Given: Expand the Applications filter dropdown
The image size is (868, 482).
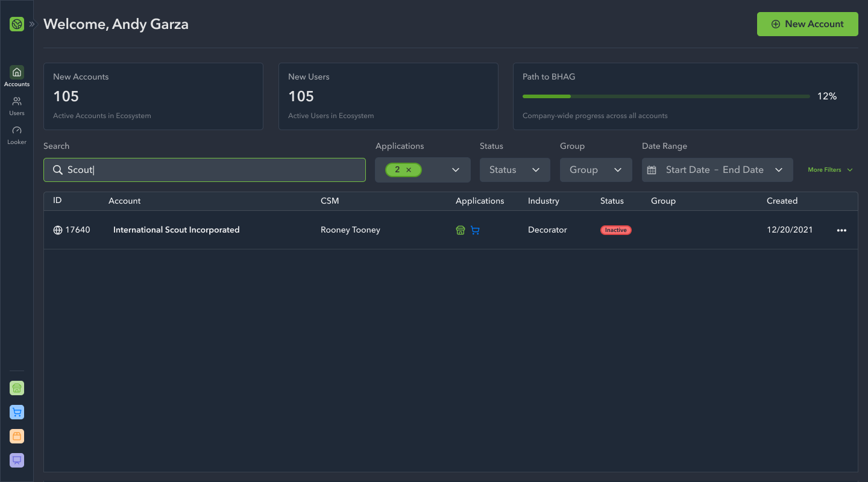Looking at the screenshot, I should coord(456,170).
